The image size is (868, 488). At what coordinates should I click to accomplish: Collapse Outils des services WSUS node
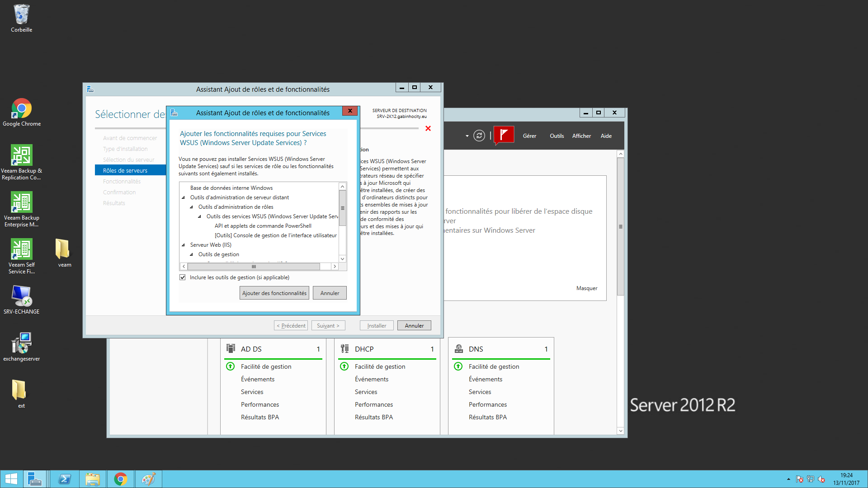click(x=199, y=216)
